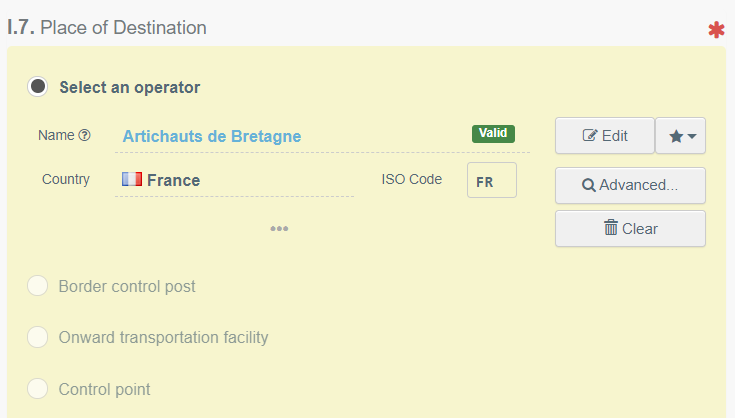Clear the selected operator
This screenshot has width=735, height=418.
point(630,229)
